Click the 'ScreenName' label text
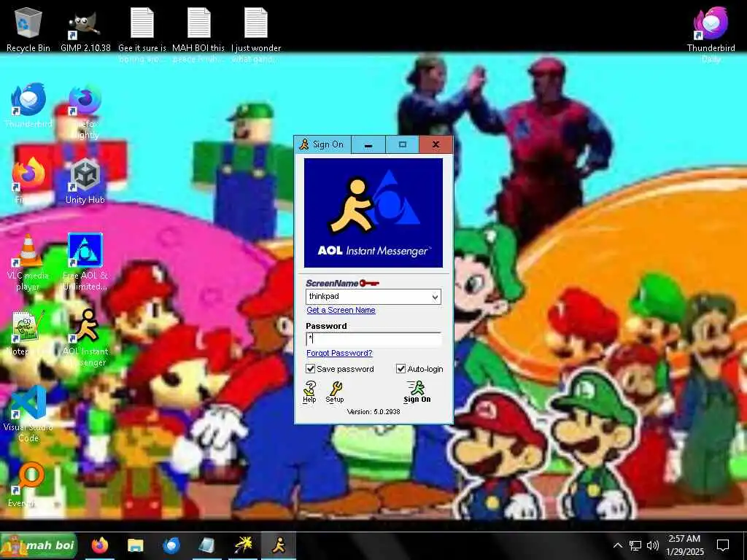This screenshot has height=560, width=747. point(332,284)
